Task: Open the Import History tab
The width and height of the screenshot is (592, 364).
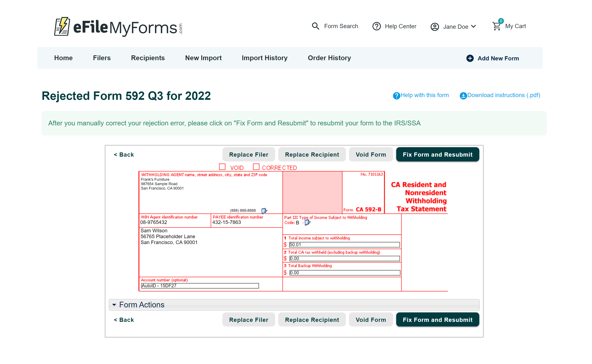Action: (x=264, y=58)
